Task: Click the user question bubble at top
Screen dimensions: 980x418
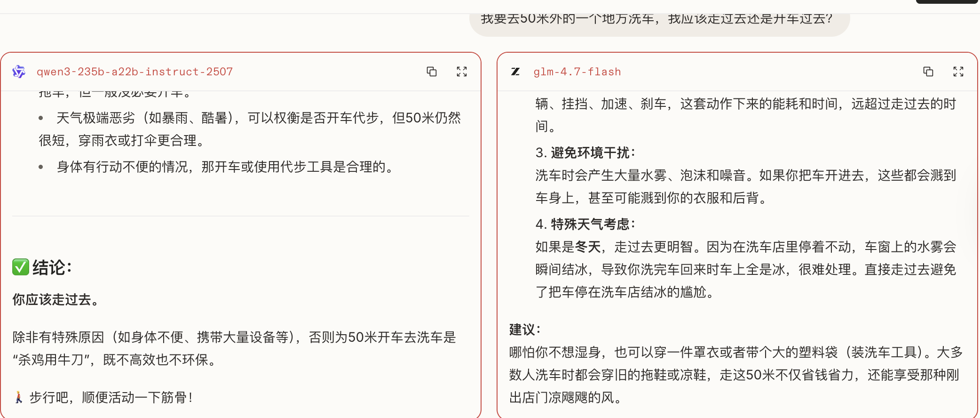Action: 658,20
